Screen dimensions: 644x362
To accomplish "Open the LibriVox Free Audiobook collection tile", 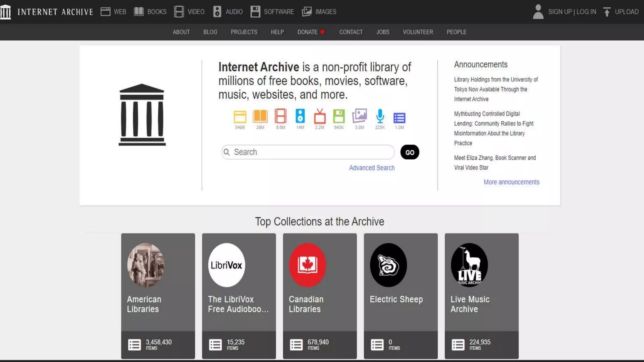I will 239,295.
